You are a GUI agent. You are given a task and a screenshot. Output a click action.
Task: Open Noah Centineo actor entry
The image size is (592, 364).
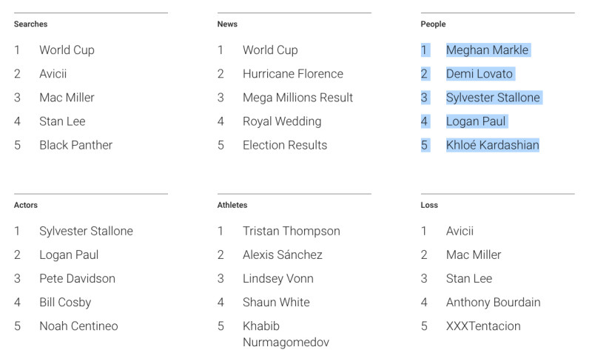(78, 326)
